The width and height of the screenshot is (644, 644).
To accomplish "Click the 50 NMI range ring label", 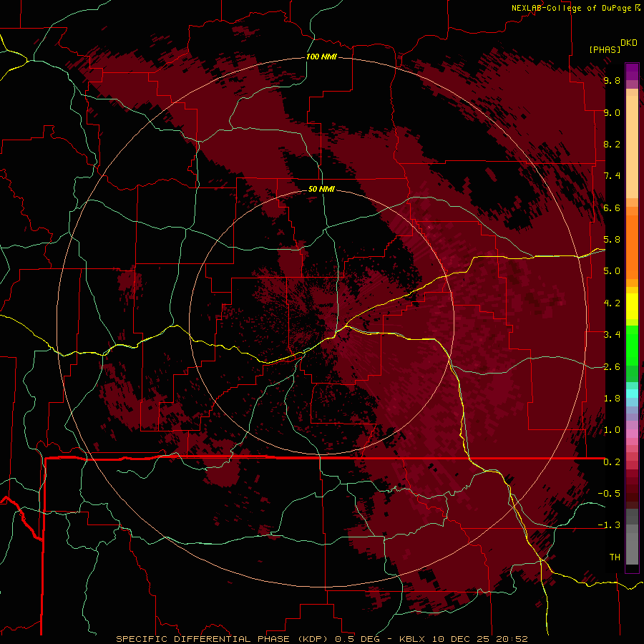I will click(x=321, y=189).
